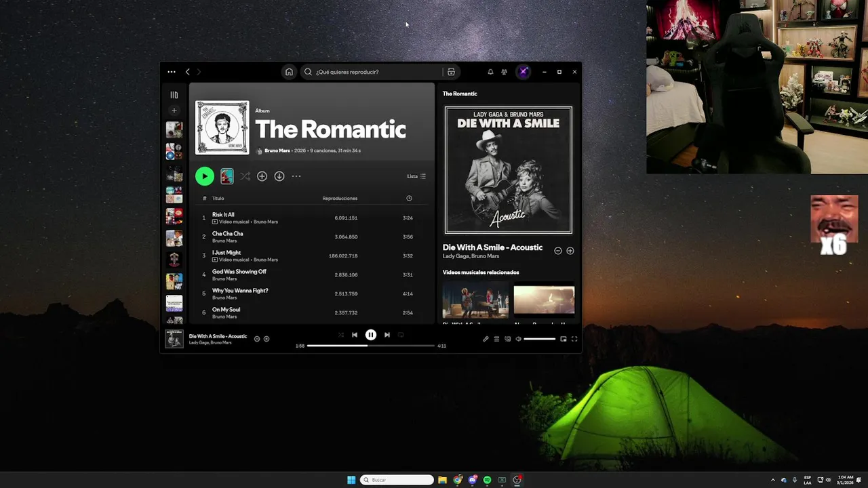
Task: Open the Windows Start button
Action: (x=351, y=480)
